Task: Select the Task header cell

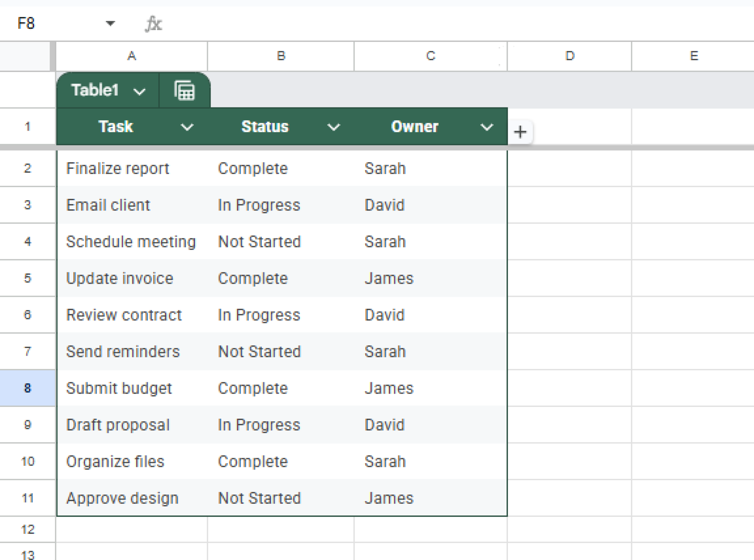Action: [x=116, y=127]
